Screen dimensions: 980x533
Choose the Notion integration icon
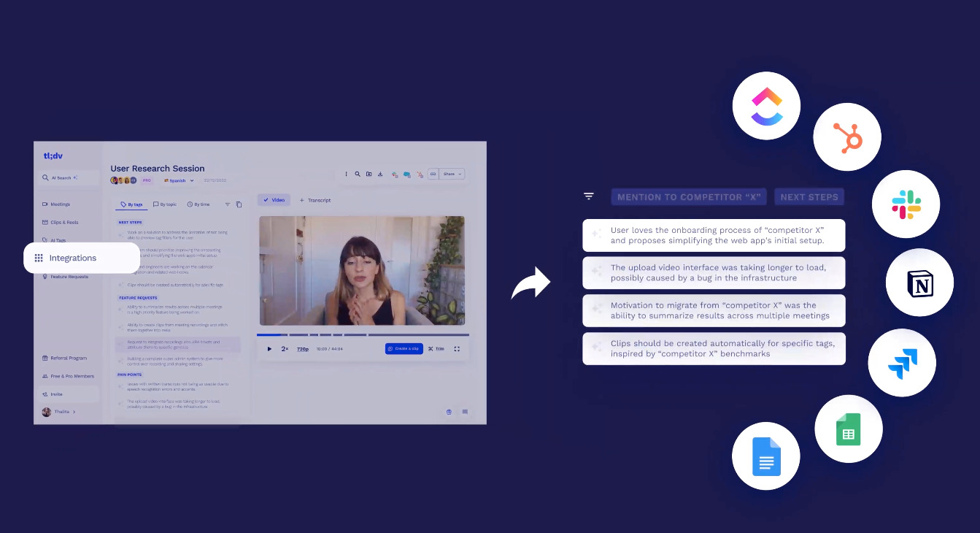[x=919, y=283]
